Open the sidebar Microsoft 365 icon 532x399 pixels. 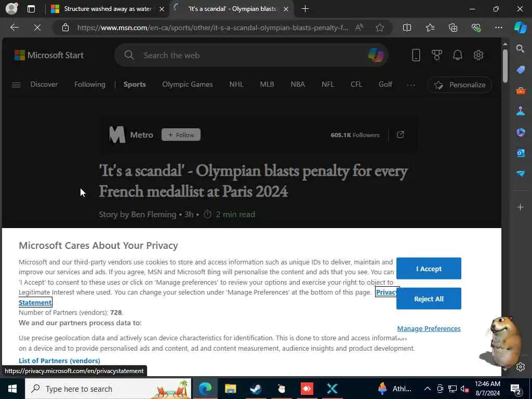click(x=521, y=132)
